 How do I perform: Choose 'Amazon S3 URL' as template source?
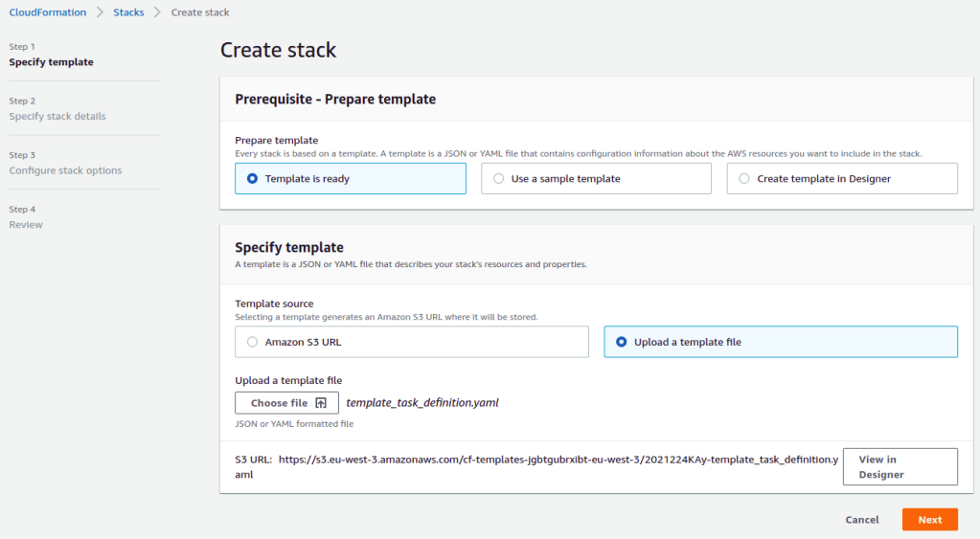[x=253, y=342]
